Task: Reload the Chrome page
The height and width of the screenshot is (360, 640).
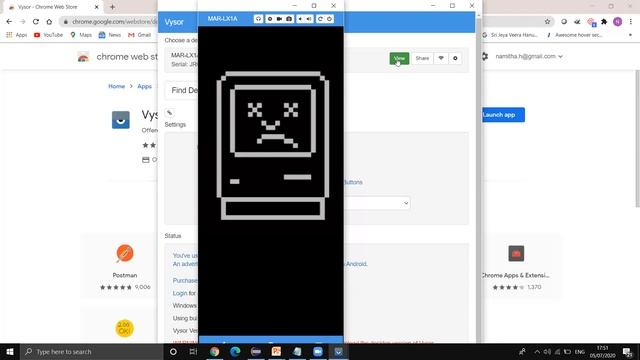Action: click(36, 22)
